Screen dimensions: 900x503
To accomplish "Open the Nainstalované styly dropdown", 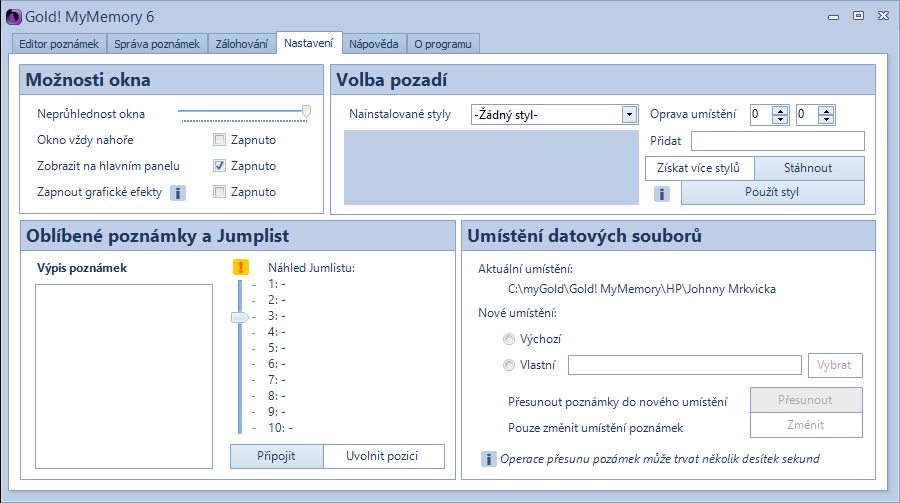I will coord(629,115).
